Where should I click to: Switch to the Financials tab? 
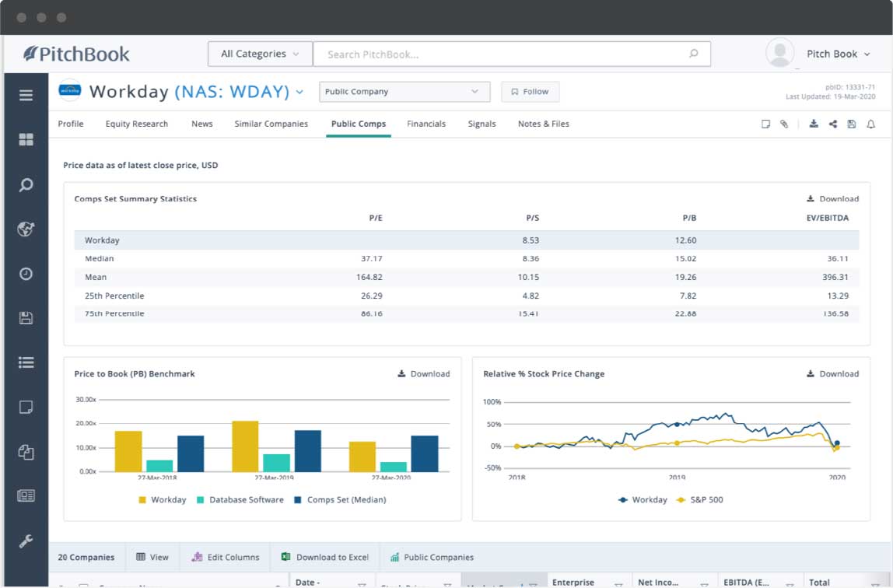pyautogui.click(x=426, y=124)
